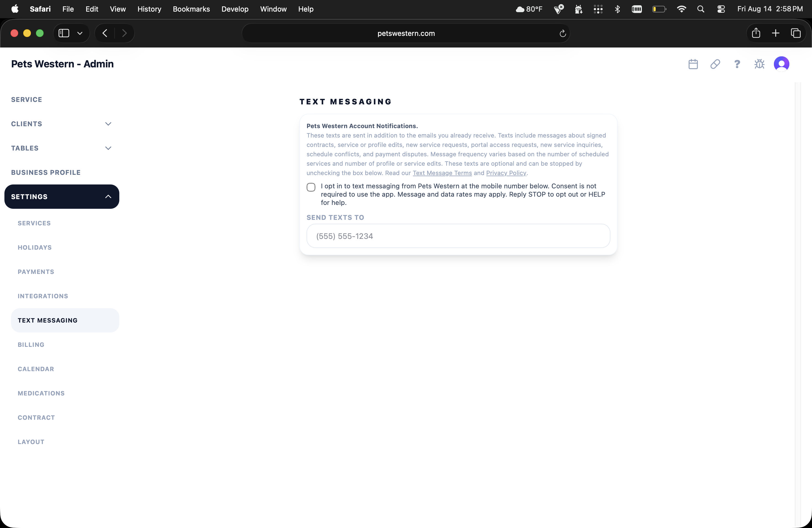The width and height of the screenshot is (812, 528).
Task: Enable the text messaging opt-in checkbox
Action: [x=311, y=187]
